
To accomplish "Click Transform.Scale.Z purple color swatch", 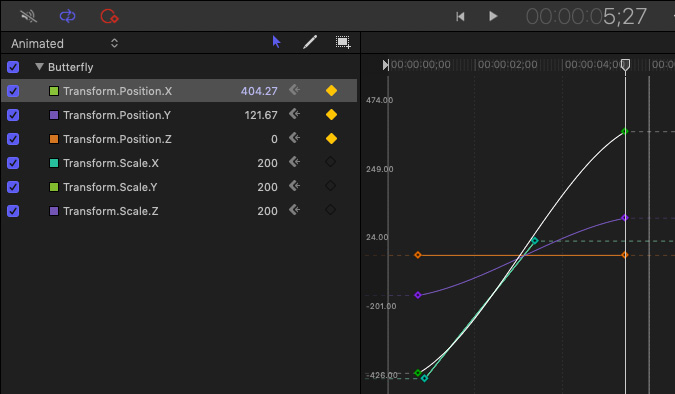I will (x=54, y=211).
